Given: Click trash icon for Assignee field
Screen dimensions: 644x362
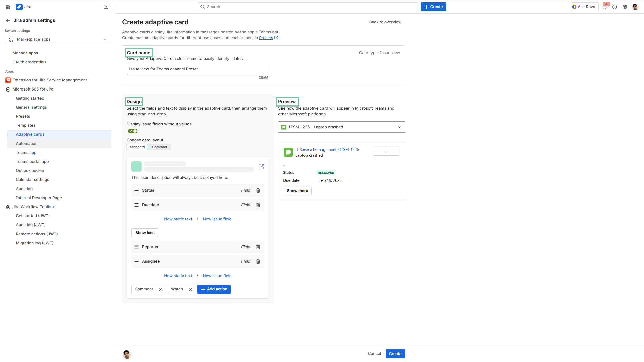Looking at the screenshot, I should 258,261.
